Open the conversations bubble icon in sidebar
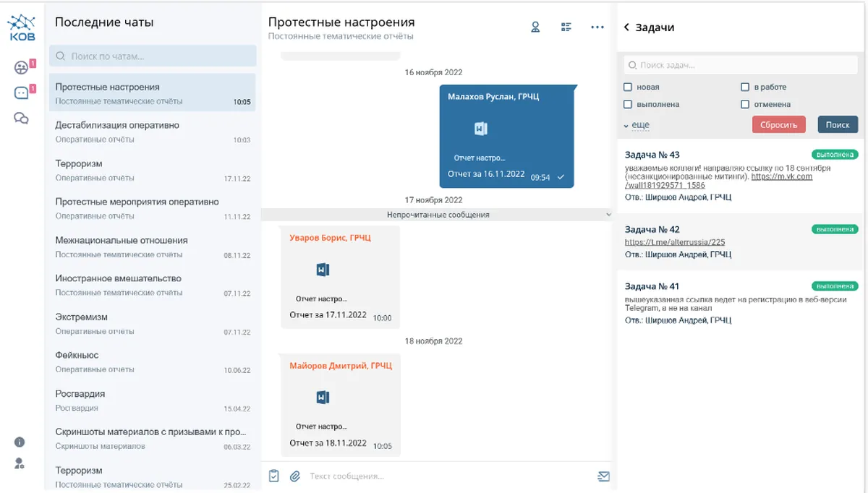 pyautogui.click(x=21, y=119)
